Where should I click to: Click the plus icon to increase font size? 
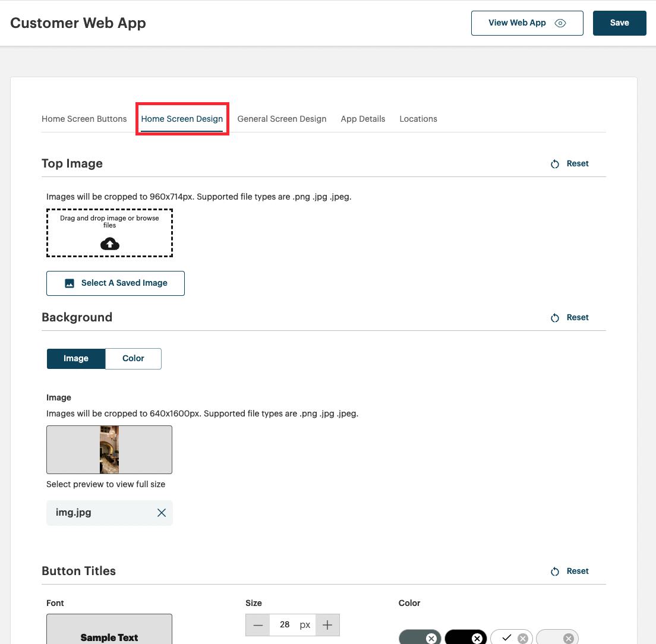pyautogui.click(x=327, y=624)
